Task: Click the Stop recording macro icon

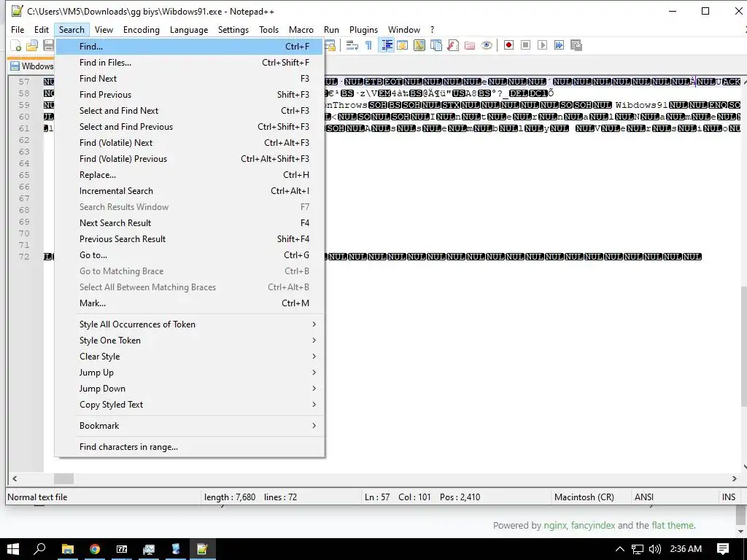Action: [525, 45]
